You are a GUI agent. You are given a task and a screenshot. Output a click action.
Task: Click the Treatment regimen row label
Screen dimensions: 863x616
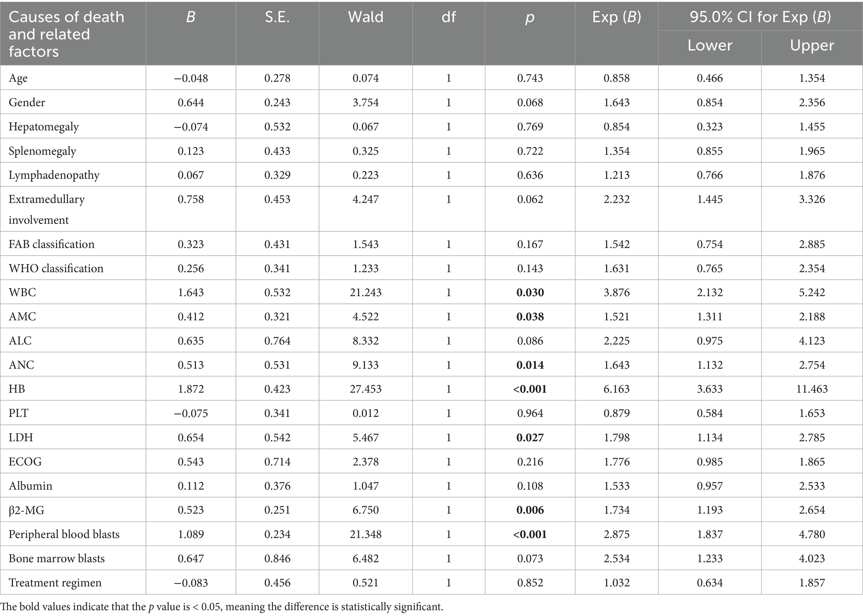pyautogui.click(x=55, y=583)
